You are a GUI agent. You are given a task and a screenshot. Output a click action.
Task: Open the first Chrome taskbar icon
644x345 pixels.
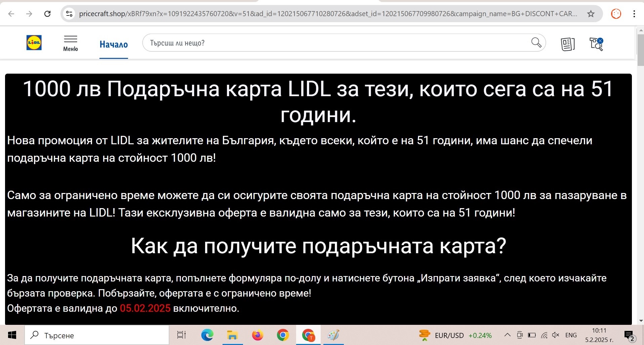click(x=283, y=335)
